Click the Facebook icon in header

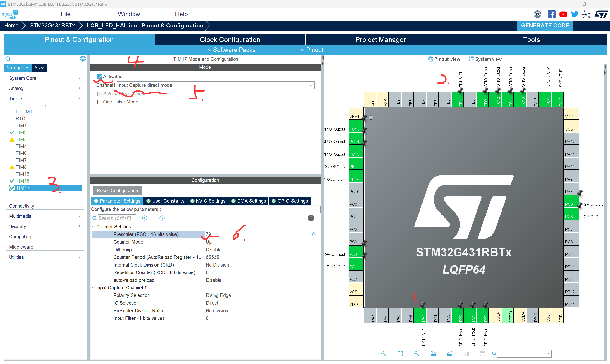551,15
